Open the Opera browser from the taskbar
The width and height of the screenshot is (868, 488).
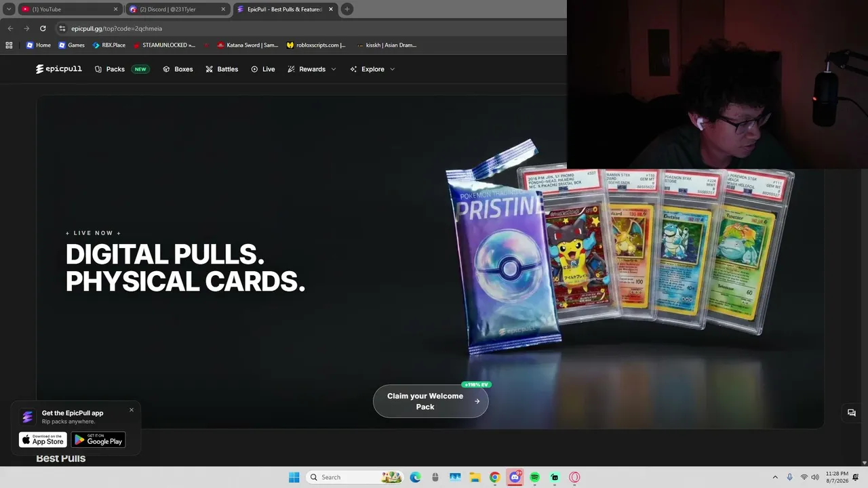pyautogui.click(x=574, y=477)
